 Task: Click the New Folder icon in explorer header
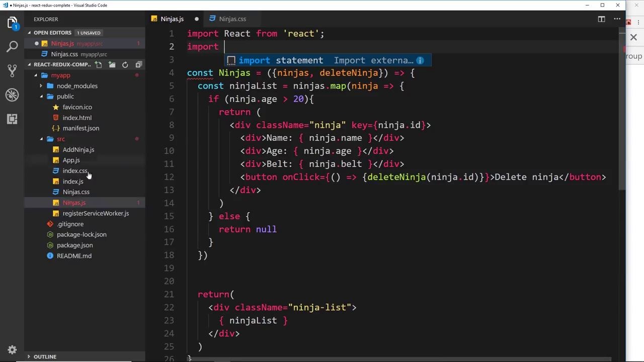coord(112,64)
